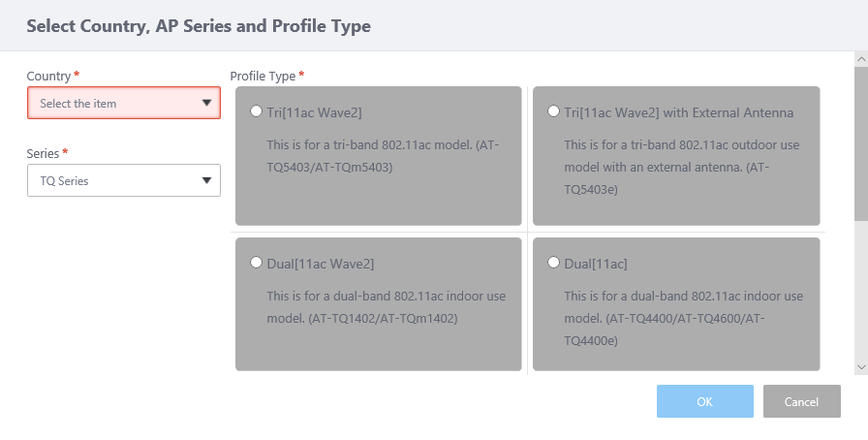Choose Tri[11ac Wave2] with External Antenna radio
868x440 pixels.
coord(553,111)
